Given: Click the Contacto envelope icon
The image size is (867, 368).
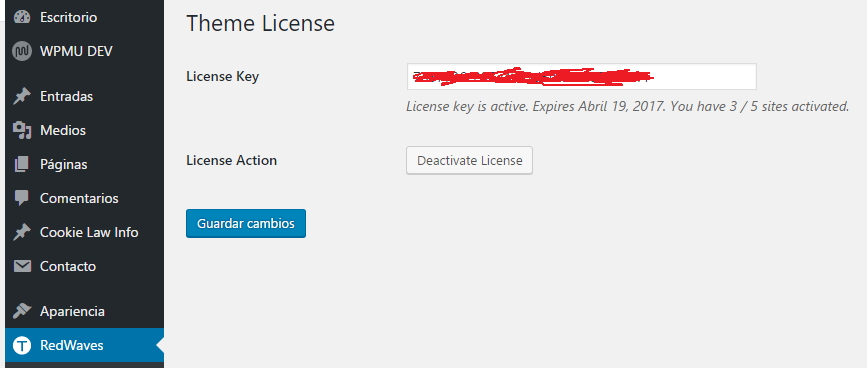Looking at the screenshot, I should [x=22, y=266].
